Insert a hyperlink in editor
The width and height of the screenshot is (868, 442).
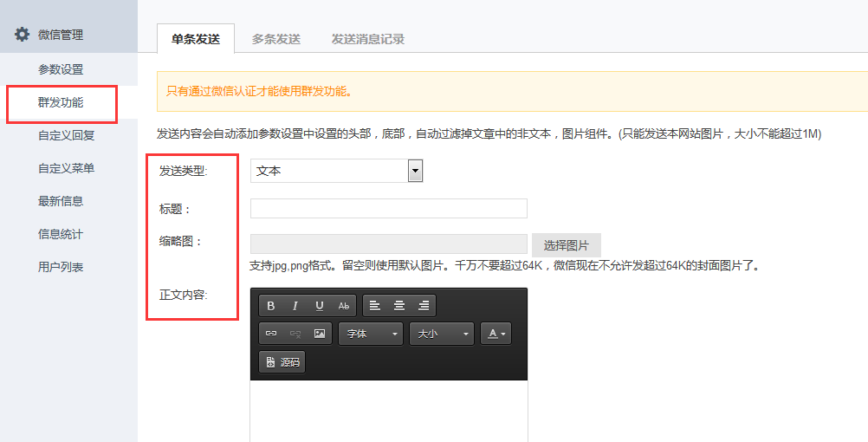270,334
